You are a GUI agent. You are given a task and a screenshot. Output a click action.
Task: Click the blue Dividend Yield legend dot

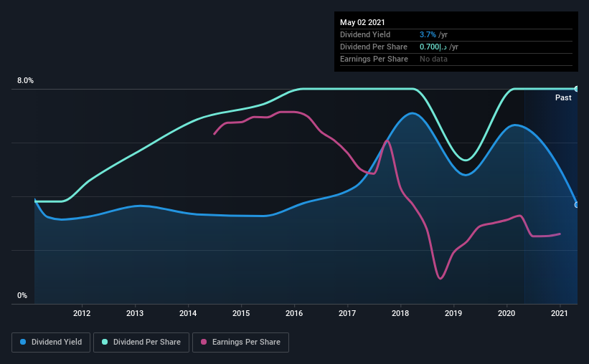(x=23, y=342)
